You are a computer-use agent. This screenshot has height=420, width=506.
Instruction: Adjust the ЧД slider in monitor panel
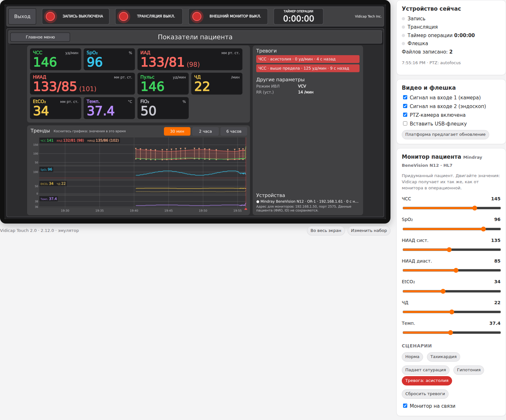pyautogui.click(x=452, y=312)
